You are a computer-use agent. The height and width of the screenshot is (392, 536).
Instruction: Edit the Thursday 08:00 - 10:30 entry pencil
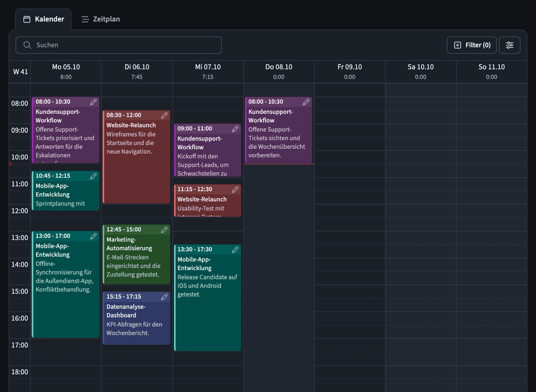(306, 102)
